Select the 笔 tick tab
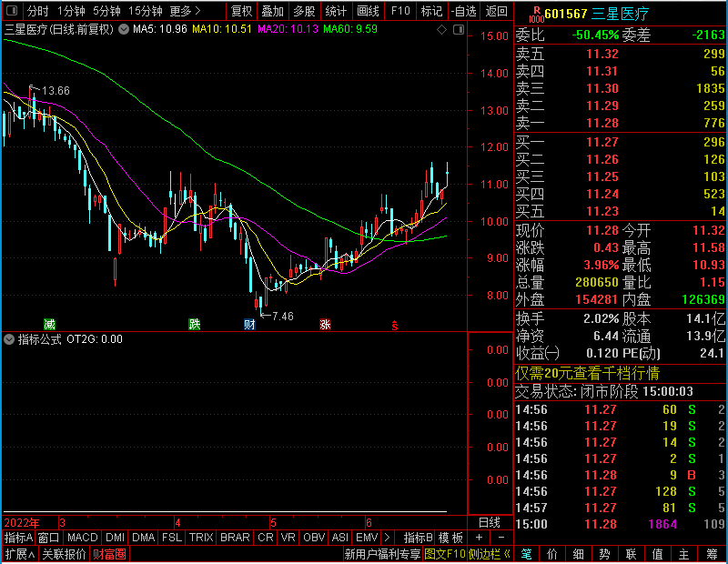Screen dimensions: 728x564 click(x=527, y=554)
